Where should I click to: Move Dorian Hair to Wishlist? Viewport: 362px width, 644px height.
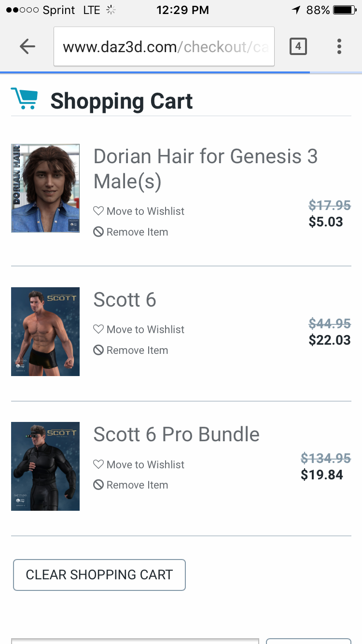tap(145, 211)
